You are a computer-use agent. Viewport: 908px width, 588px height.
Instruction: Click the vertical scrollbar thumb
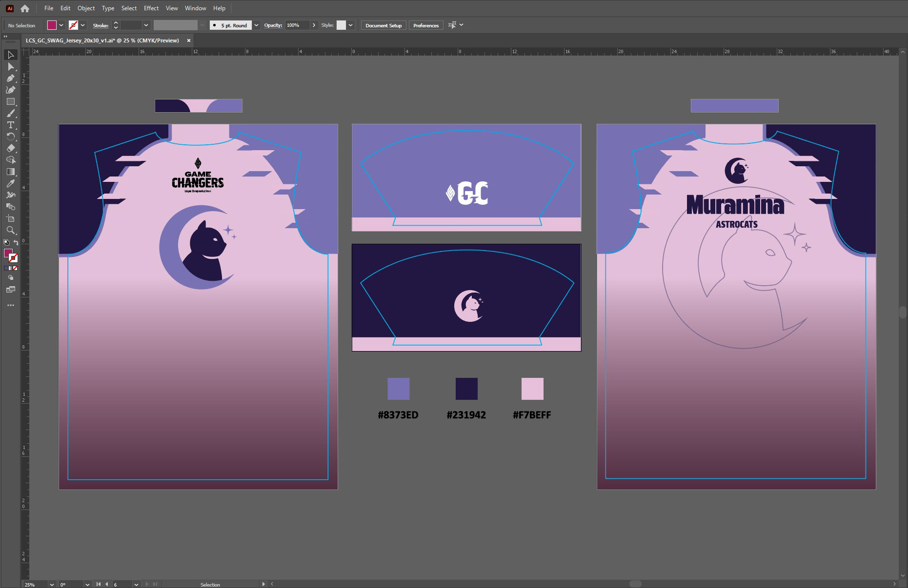(x=903, y=312)
